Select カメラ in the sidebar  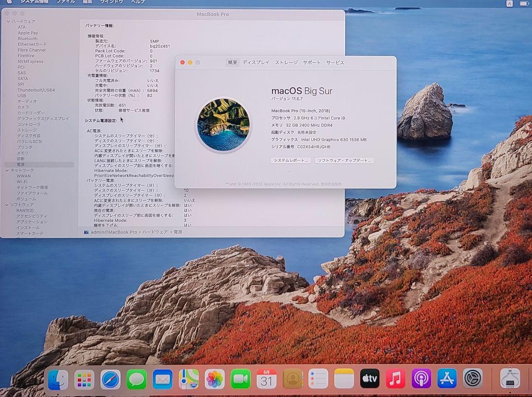tap(23, 107)
